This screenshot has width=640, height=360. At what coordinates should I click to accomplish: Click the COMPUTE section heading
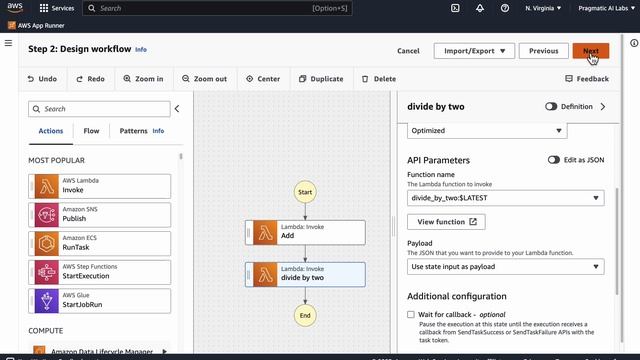point(46,331)
